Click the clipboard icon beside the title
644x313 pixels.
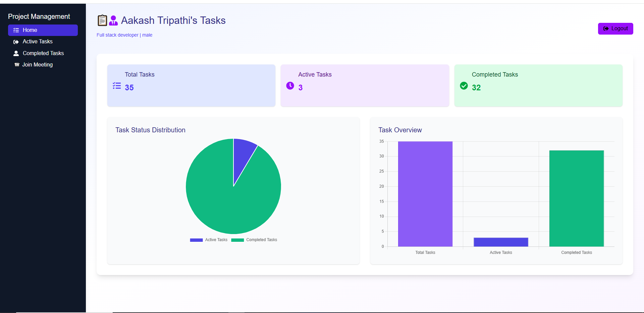point(102,20)
